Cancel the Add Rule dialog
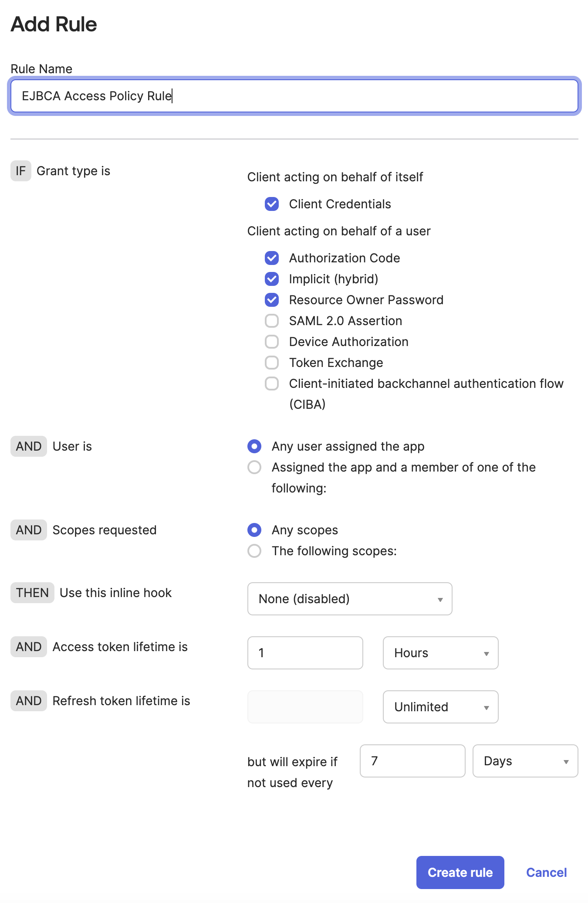The height and width of the screenshot is (903, 588). (x=546, y=872)
